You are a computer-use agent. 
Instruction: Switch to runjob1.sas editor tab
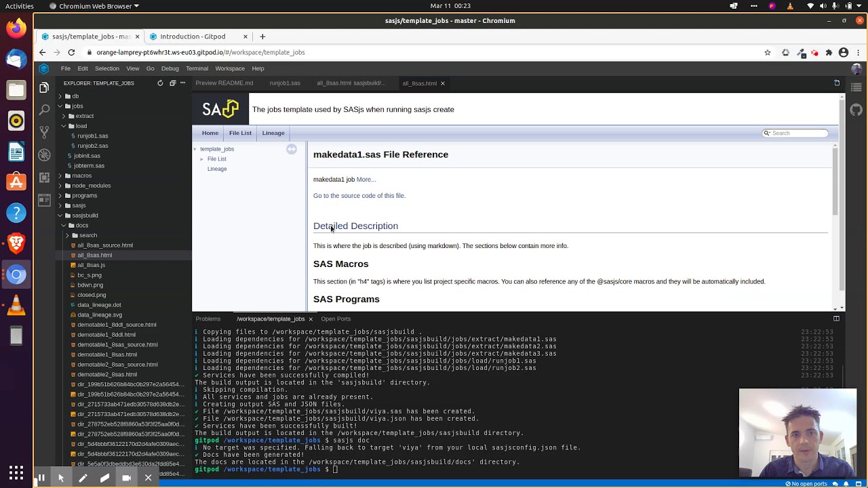pyautogui.click(x=285, y=83)
